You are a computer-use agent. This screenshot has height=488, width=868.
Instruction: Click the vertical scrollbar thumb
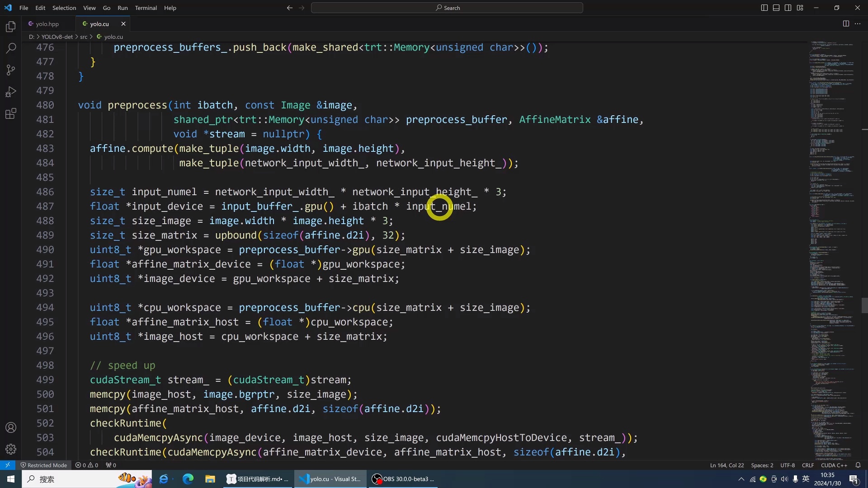point(864,305)
